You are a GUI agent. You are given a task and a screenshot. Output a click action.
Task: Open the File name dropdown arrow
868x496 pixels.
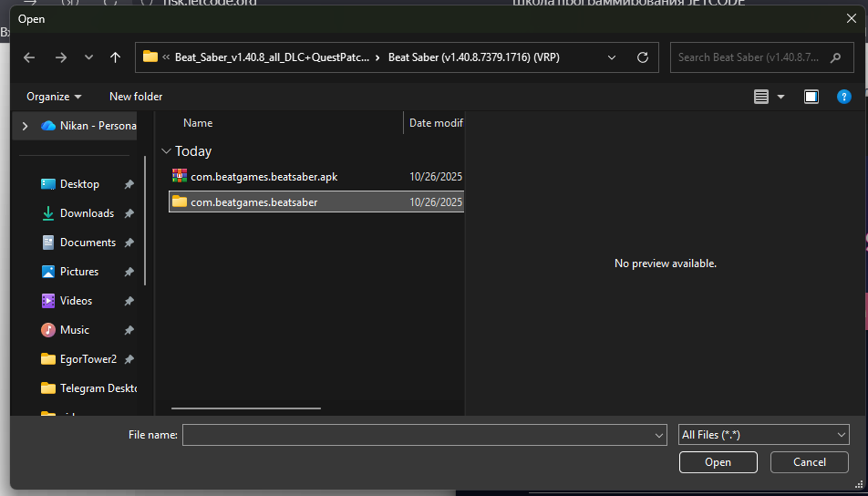point(659,435)
